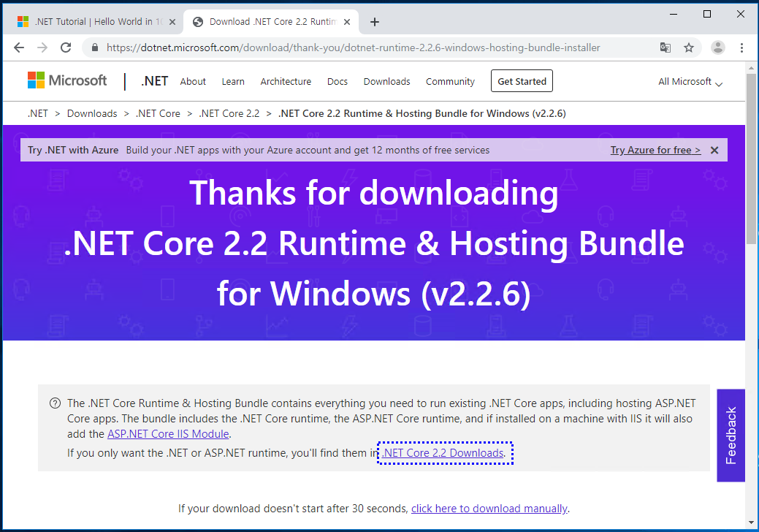Viewport: 759px width, 532px height.
Task: Click the scrollbar up arrow
Action: click(x=751, y=68)
